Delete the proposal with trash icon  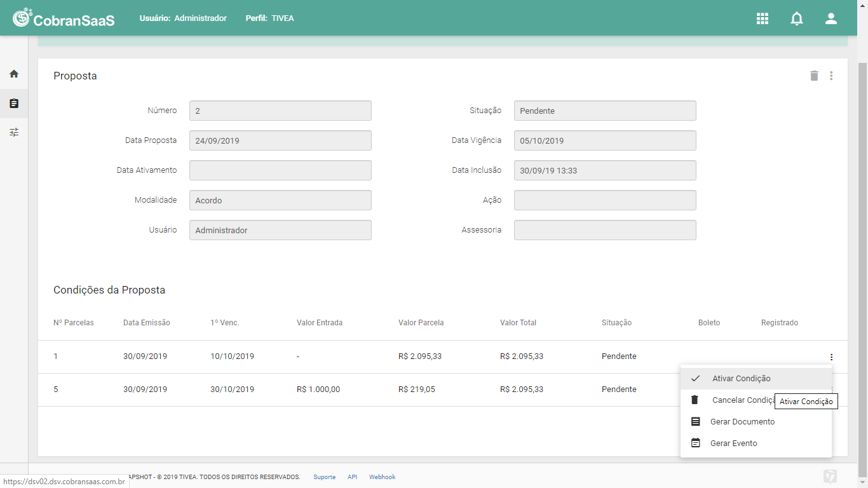(814, 76)
